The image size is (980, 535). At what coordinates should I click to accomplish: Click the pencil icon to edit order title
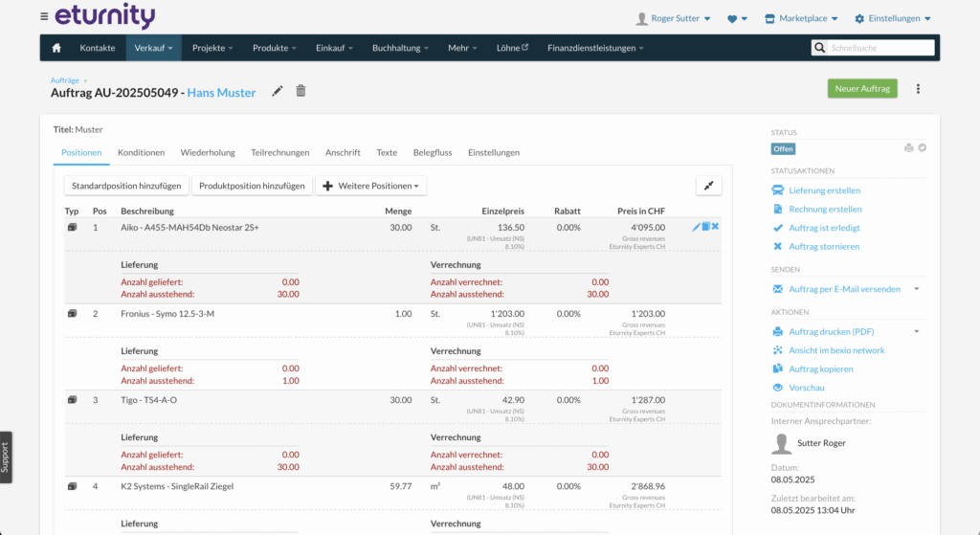278,91
